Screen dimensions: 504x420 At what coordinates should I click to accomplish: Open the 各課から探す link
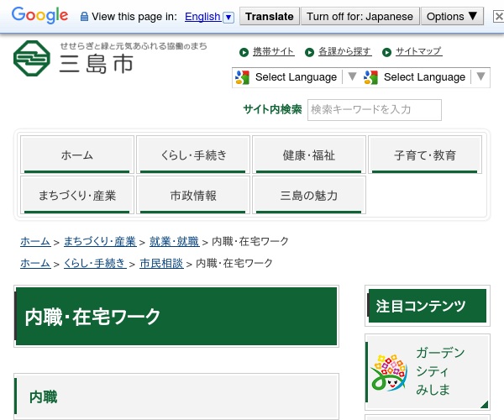(x=344, y=52)
